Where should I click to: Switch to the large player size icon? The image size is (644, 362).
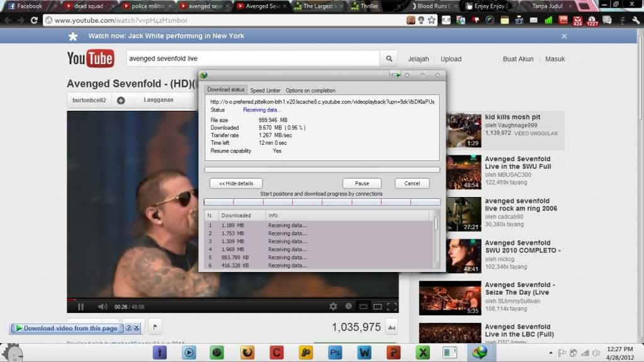378,307
